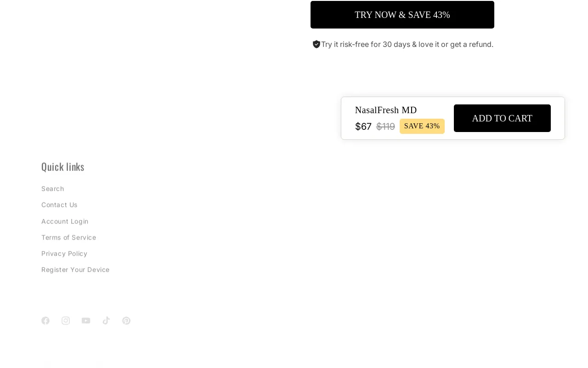Open the Search quick link
Image resolution: width=588 pixels, height=368 pixels.
(53, 189)
